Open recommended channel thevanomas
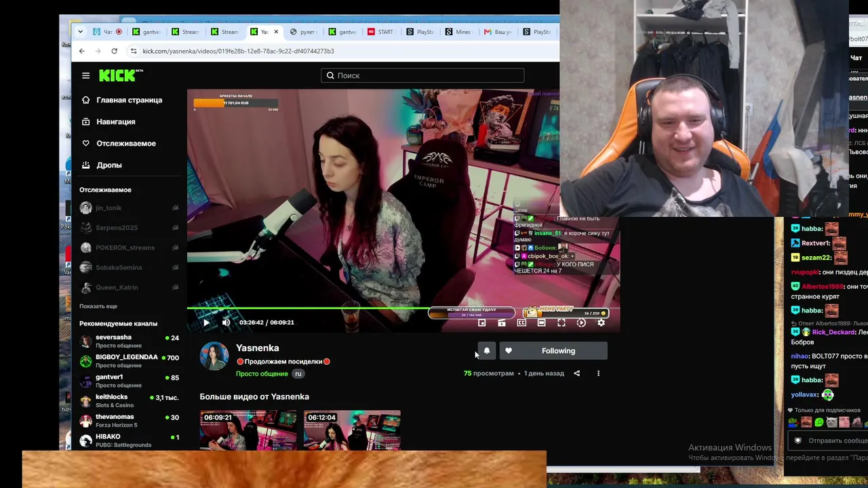The width and height of the screenshot is (868, 488). 129,420
